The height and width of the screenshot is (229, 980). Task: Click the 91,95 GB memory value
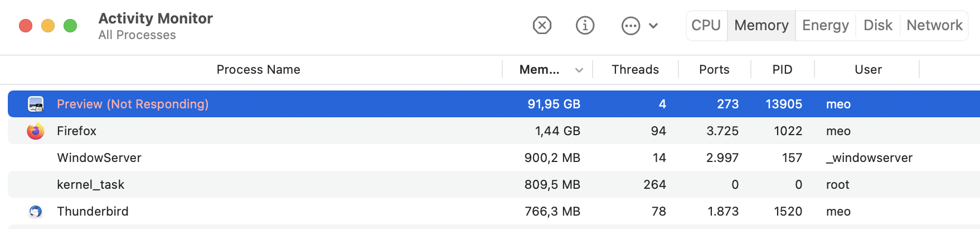pyautogui.click(x=554, y=104)
